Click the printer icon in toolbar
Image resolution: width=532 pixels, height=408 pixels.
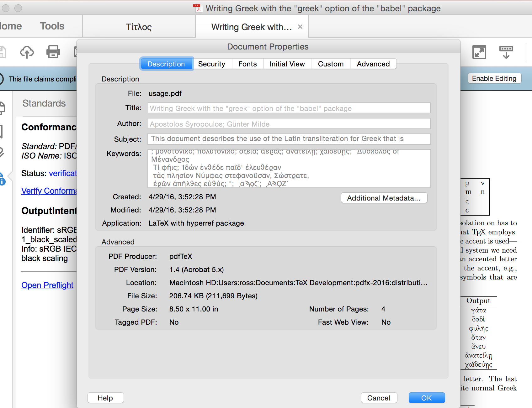(53, 52)
